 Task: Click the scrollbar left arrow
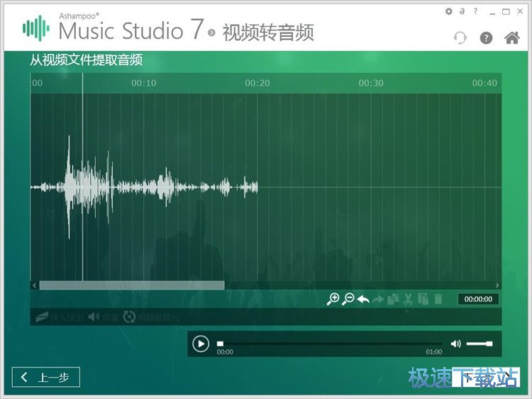34,285
